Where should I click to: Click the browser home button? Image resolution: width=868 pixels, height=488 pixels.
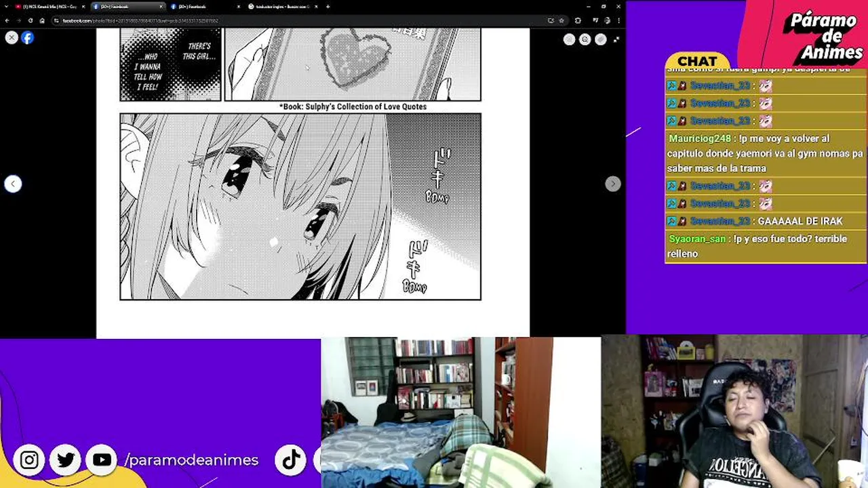[x=42, y=20]
